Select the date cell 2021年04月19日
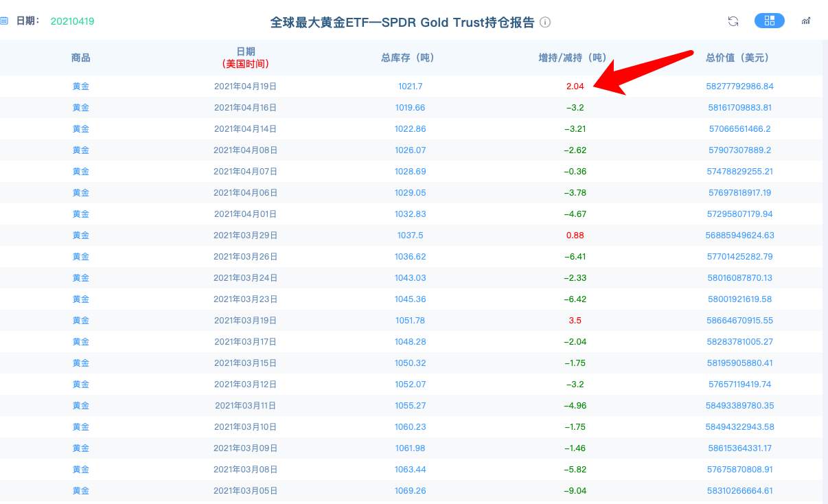This screenshot has width=828, height=504. pos(246,87)
